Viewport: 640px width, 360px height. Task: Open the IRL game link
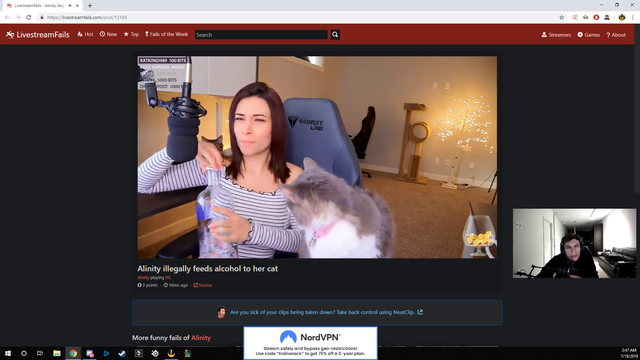[168, 278]
